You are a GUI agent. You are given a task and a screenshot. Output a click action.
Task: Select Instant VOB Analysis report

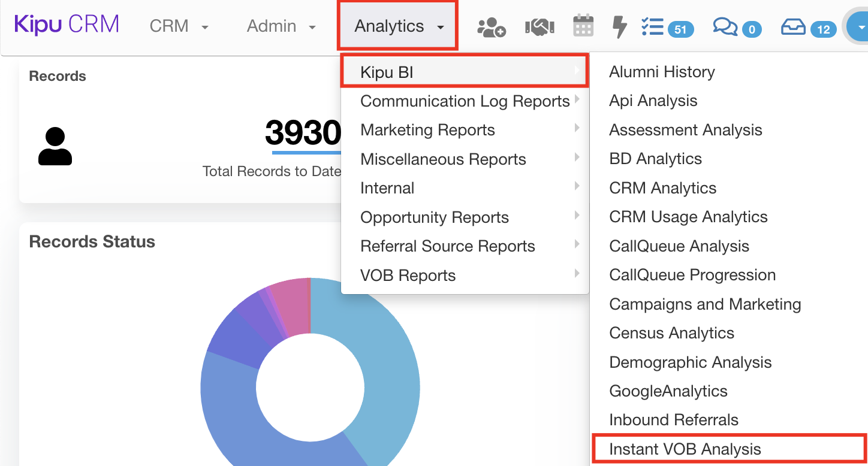685,449
